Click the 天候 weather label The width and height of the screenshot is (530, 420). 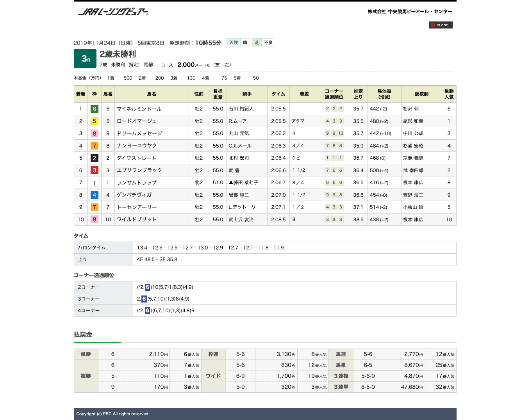pyautogui.click(x=234, y=43)
